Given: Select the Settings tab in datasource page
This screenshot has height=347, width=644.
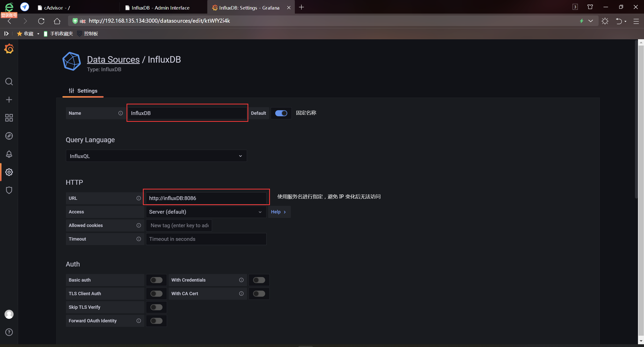Looking at the screenshot, I should pos(83,91).
